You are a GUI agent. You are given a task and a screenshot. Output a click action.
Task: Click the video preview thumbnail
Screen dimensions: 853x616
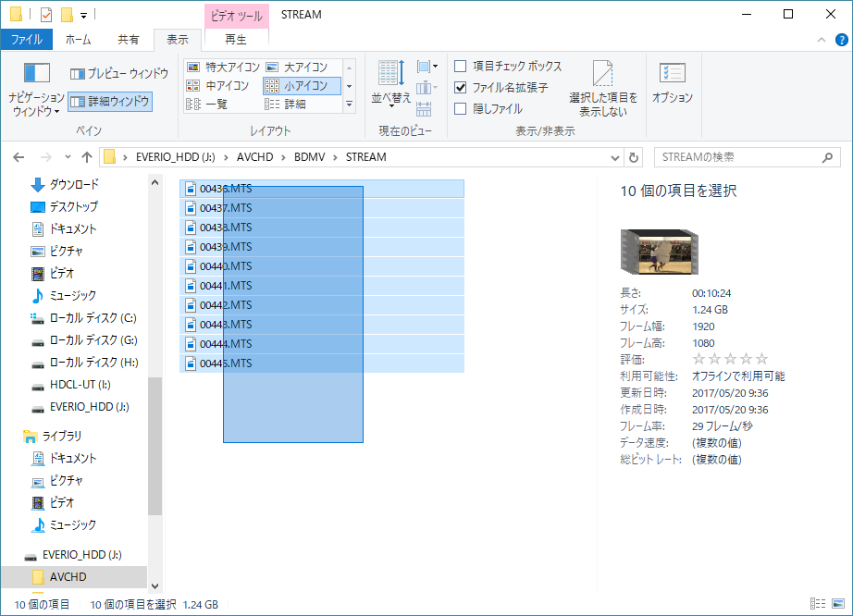(660, 252)
